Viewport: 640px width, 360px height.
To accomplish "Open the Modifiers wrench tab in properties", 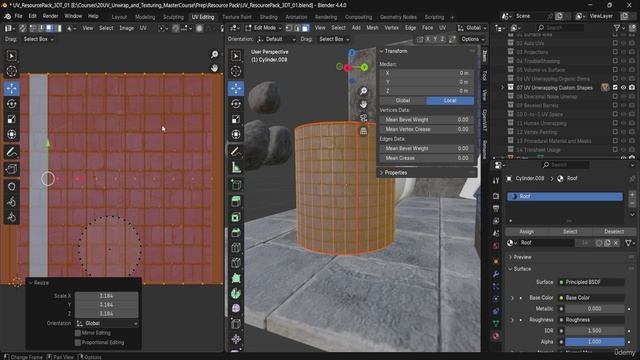I will tap(496, 274).
